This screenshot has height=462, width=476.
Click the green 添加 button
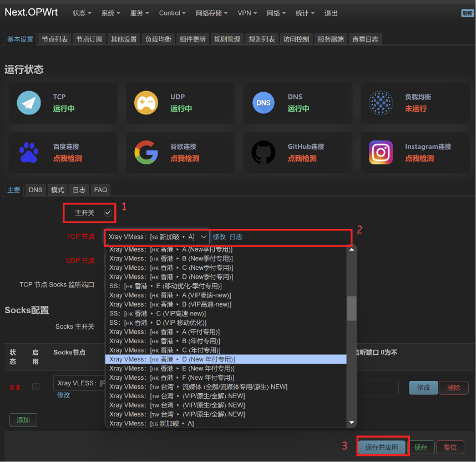23,420
